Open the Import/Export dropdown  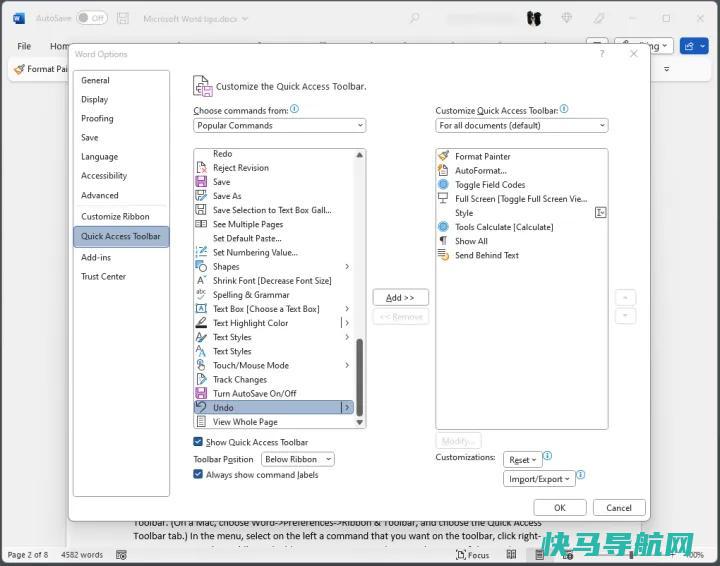click(539, 479)
